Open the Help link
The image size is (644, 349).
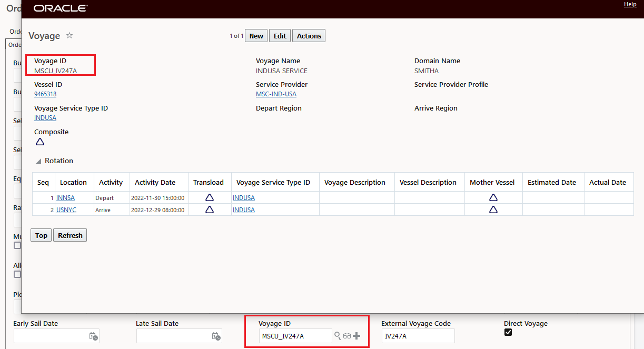click(x=630, y=4)
